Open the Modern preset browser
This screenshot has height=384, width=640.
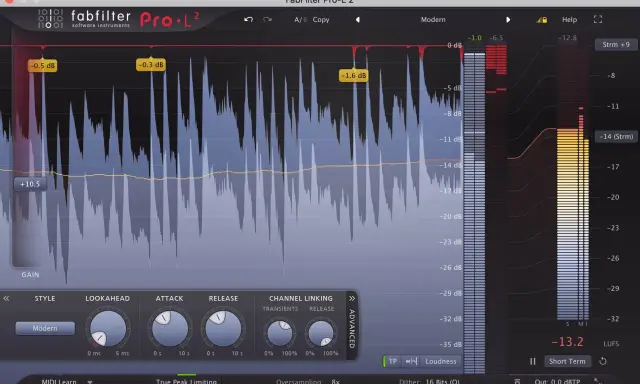coord(433,20)
